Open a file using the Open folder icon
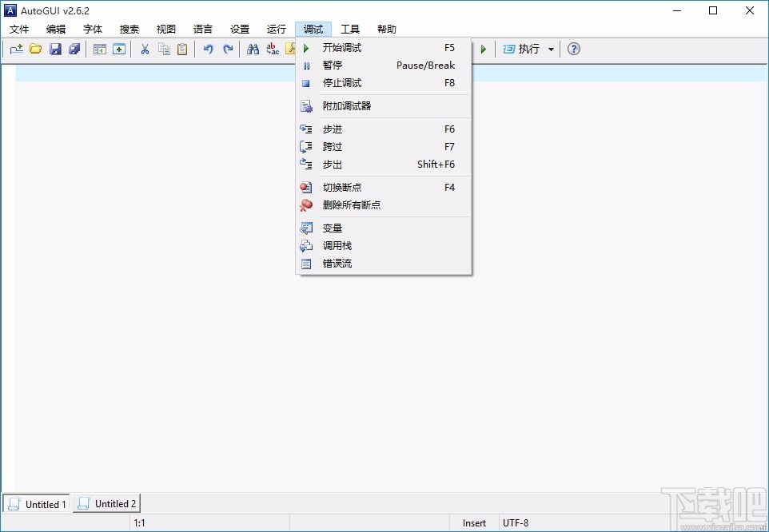Screen dimensions: 769x532 [35, 49]
